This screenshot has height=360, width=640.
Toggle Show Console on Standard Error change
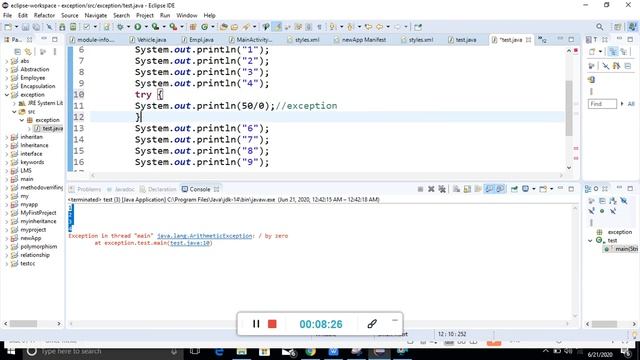500,189
